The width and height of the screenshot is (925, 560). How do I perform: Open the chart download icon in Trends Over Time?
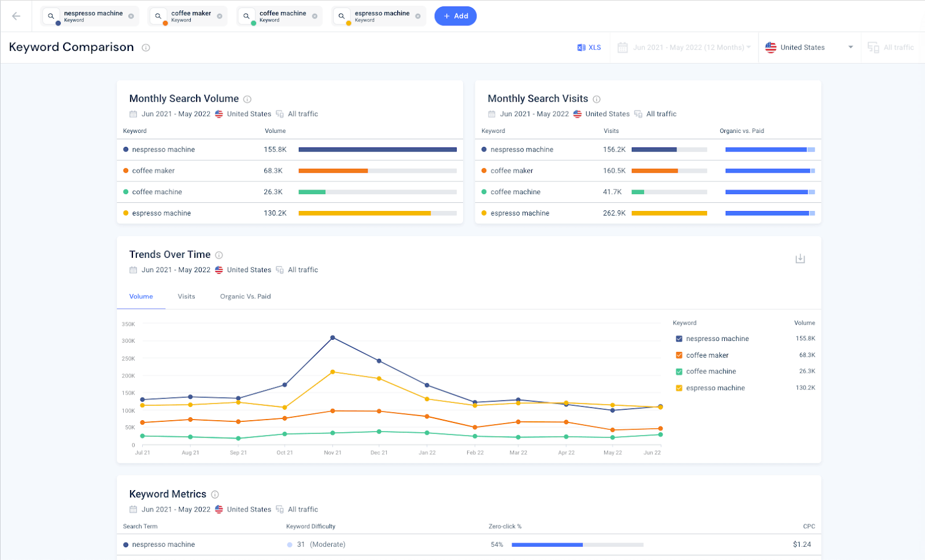(x=800, y=258)
